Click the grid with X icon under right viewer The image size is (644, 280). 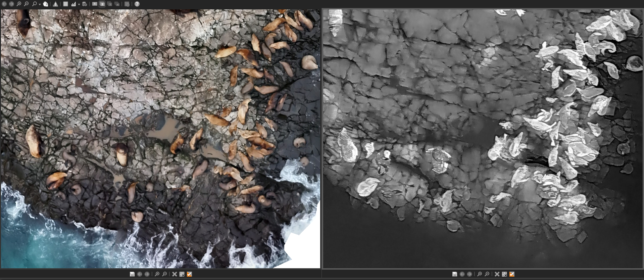click(504, 274)
